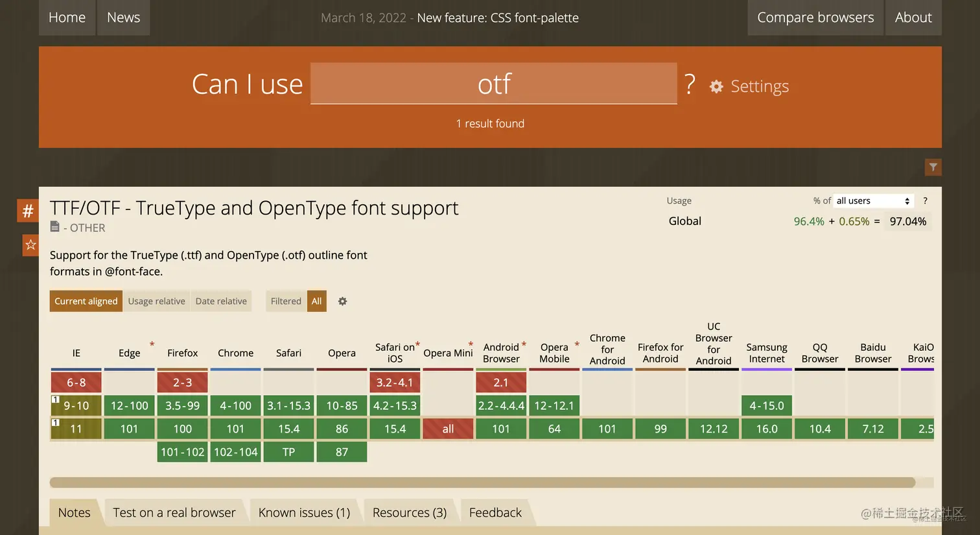
Task: Open Known issues (1) tab
Action: pos(304,512)
